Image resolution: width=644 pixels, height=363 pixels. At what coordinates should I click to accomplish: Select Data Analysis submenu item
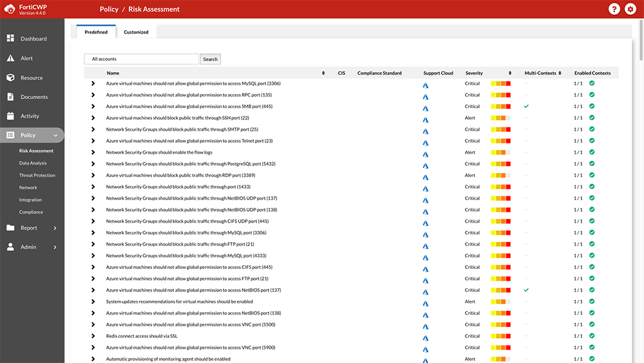(x=33, y=163)
